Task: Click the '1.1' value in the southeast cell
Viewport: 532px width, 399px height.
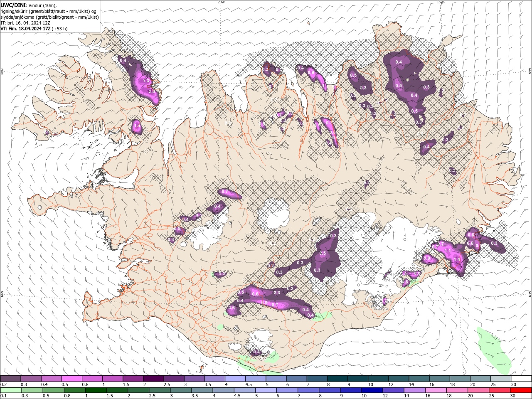Action: point(448,251)
